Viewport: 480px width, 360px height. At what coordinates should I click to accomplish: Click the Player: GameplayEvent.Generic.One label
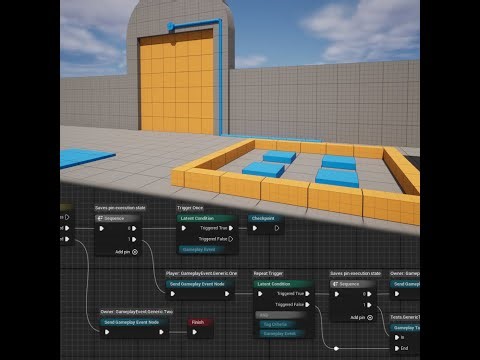pyautogui.click(x=202, y=273)
